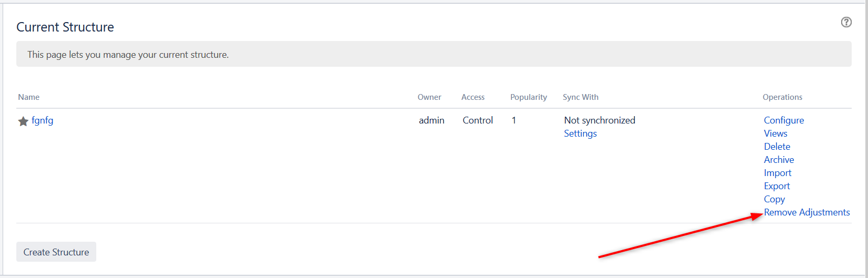Click the Popularity column header

pos(528,97)
